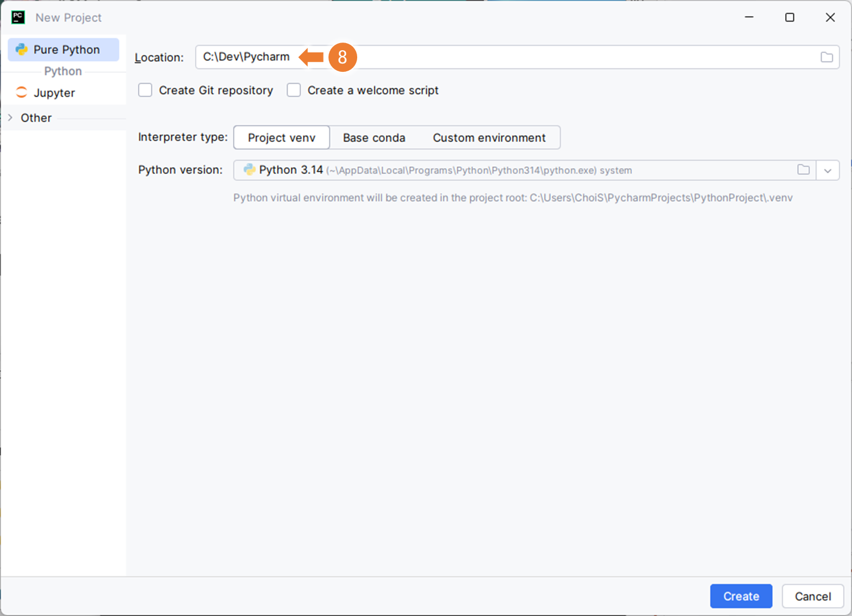
Task: Minimize the New Project window
Action: pyautogui.click(x=749, y=17)
